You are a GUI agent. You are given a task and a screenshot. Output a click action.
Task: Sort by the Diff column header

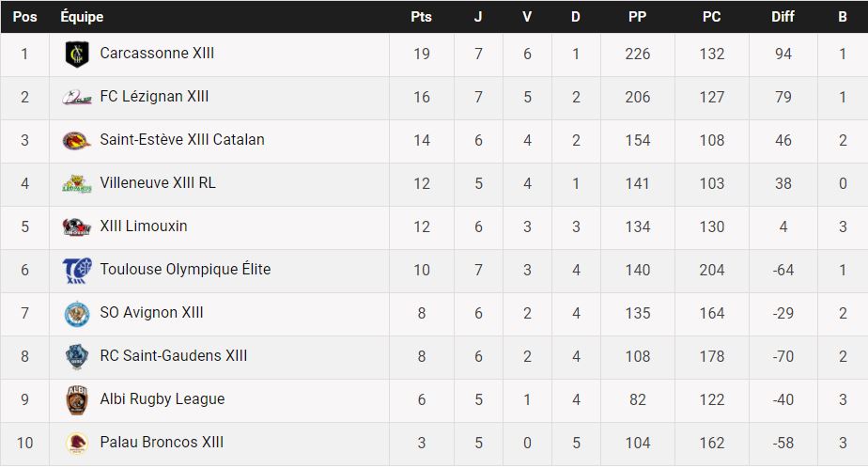(783, 17)
